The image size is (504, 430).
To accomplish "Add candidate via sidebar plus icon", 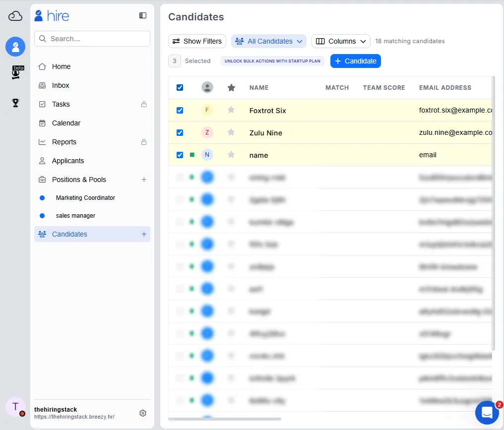I will click(x=144, y=234).
